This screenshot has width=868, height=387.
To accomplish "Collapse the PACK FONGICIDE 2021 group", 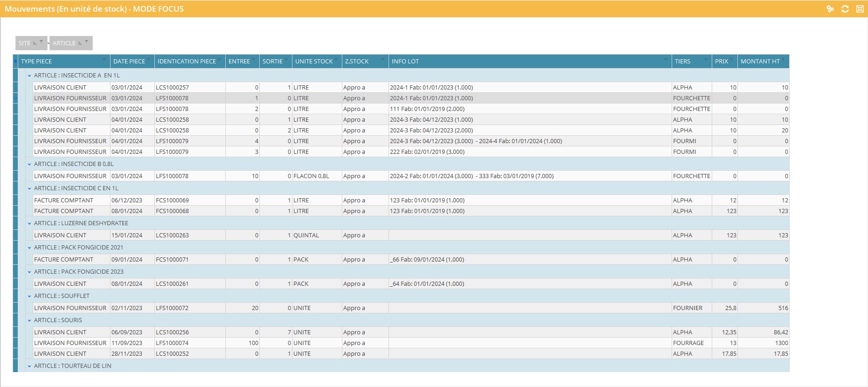I will (29, 248).
